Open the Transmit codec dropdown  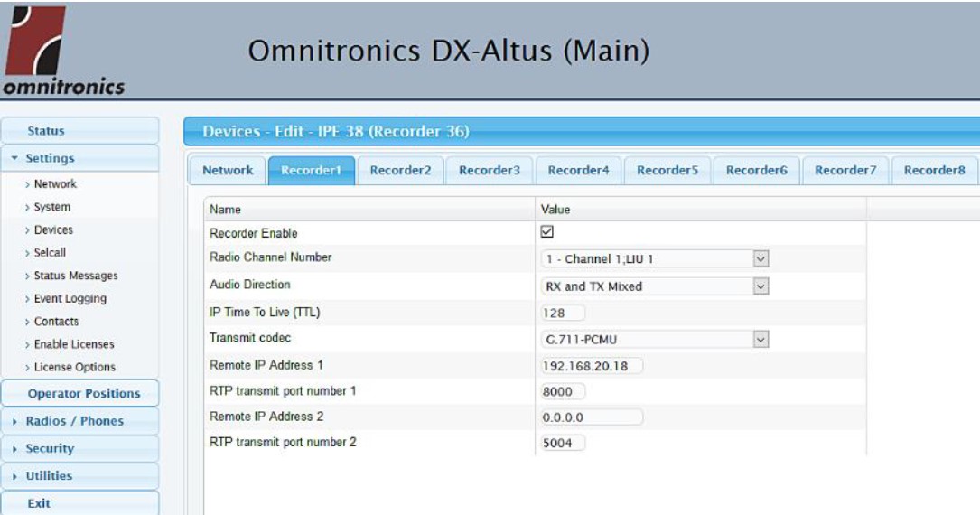(x=655, y=340)
